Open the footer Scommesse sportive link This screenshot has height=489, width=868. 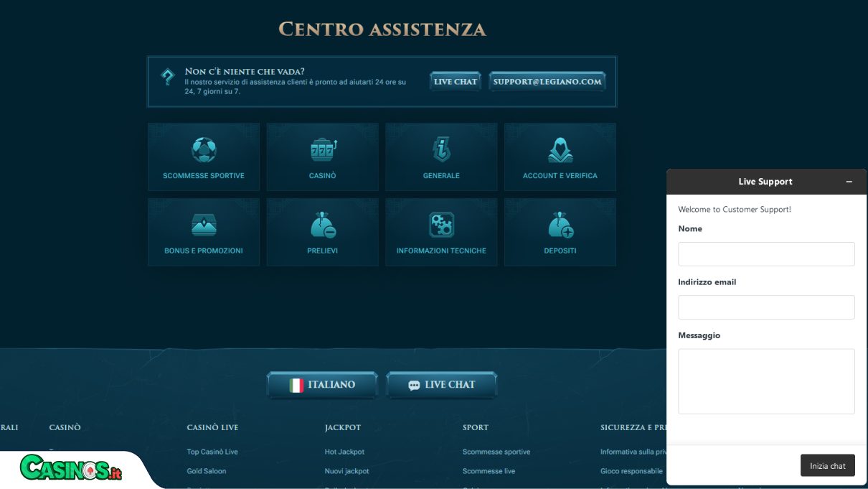pyautogui.click(x=496, y=452)
